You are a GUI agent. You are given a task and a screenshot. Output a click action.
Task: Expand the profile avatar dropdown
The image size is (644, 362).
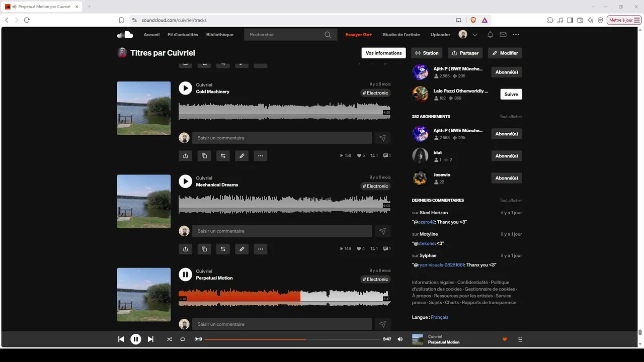pos(475,35)
